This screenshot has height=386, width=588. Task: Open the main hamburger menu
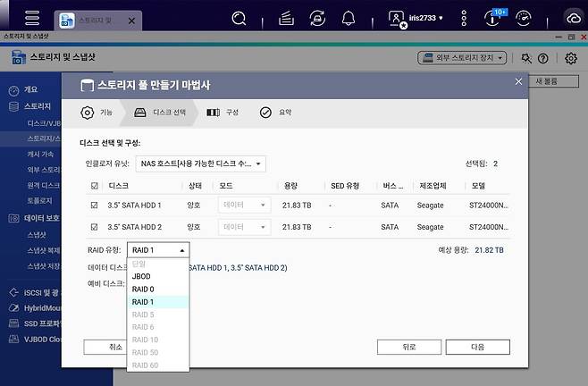[32, 18]
